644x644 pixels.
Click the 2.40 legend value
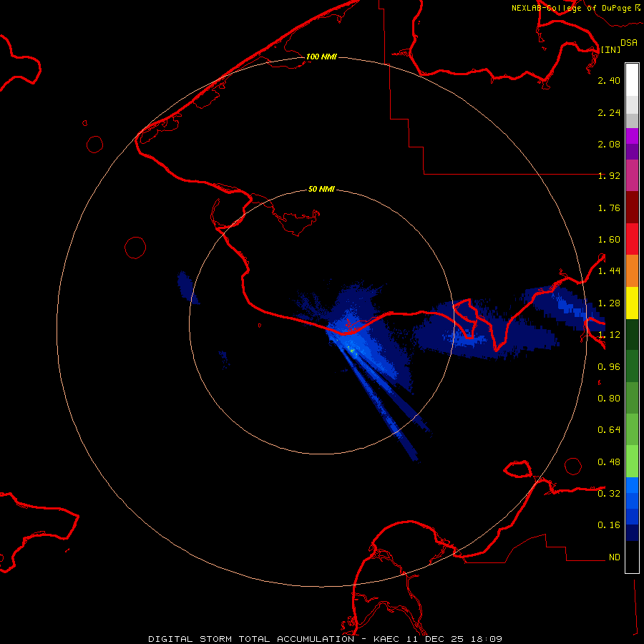tap(609, 80)
